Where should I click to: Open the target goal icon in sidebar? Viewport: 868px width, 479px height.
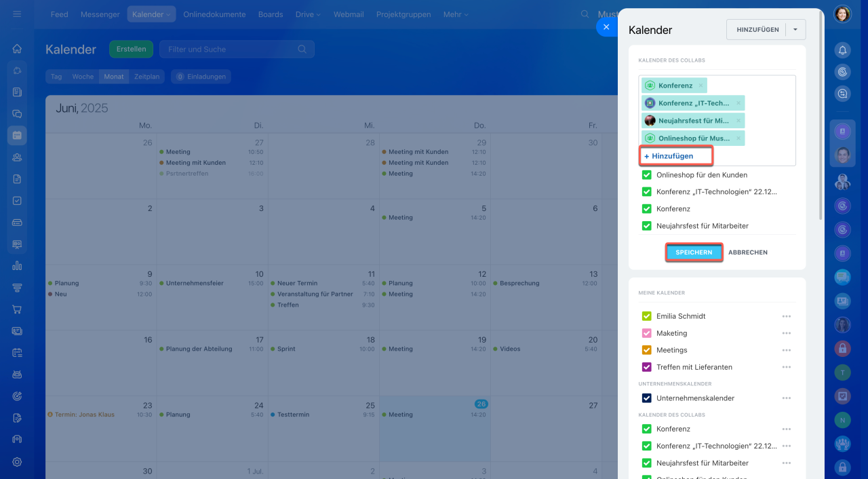pos(17,396)
